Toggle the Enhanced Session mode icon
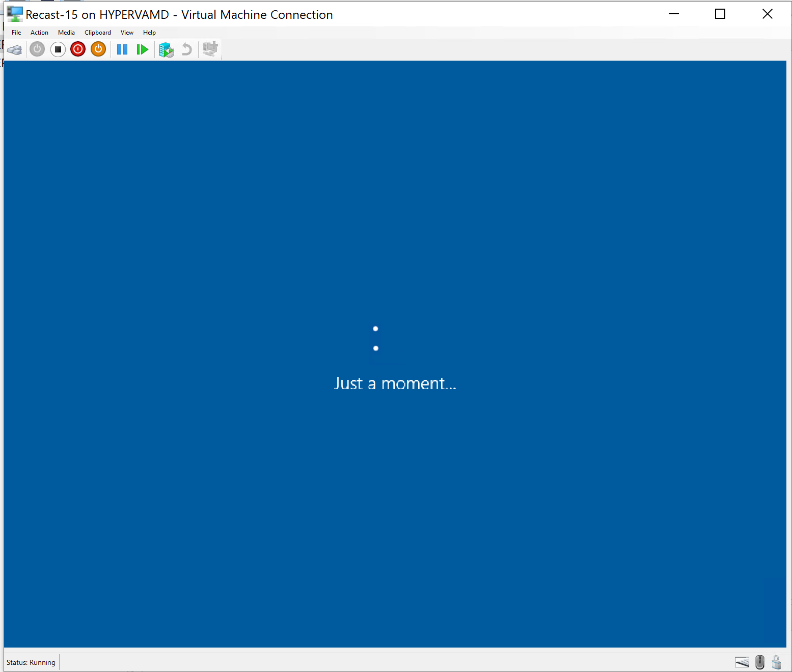This screenshot has height=672, width=792. point(210,49)
